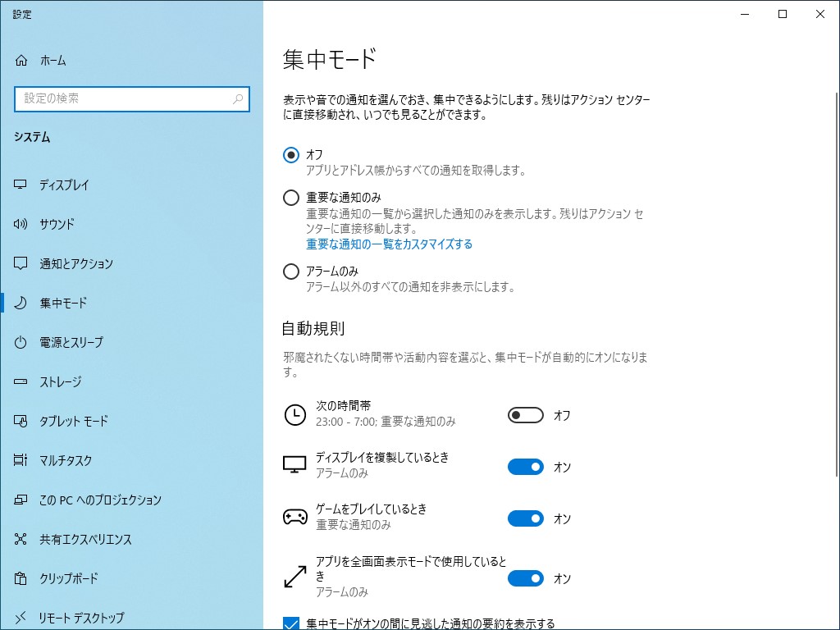Open 通知とアクション via its icon
Image resolution: width=840 pixels, height=630 pixels.
point(21,263)
